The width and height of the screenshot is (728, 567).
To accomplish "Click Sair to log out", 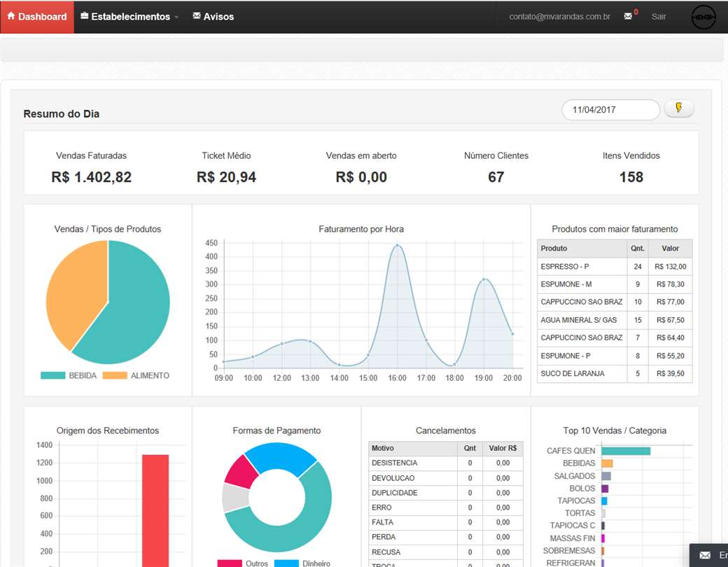I will coord(659,17).
